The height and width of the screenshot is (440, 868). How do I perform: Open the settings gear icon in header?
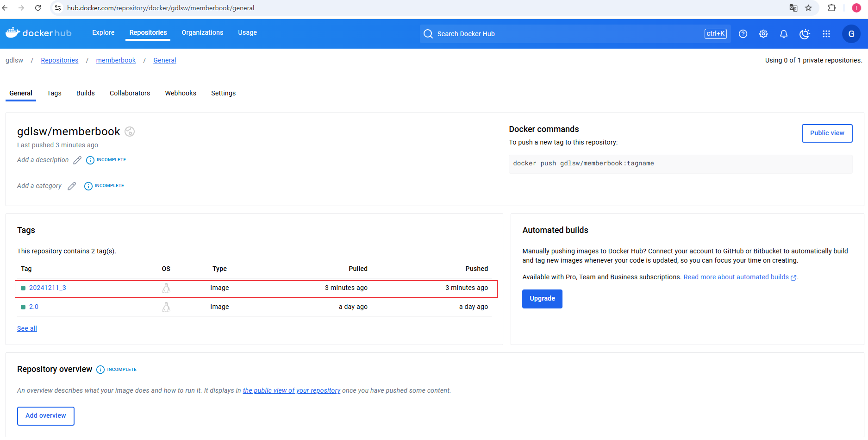(x=763, y=34)
